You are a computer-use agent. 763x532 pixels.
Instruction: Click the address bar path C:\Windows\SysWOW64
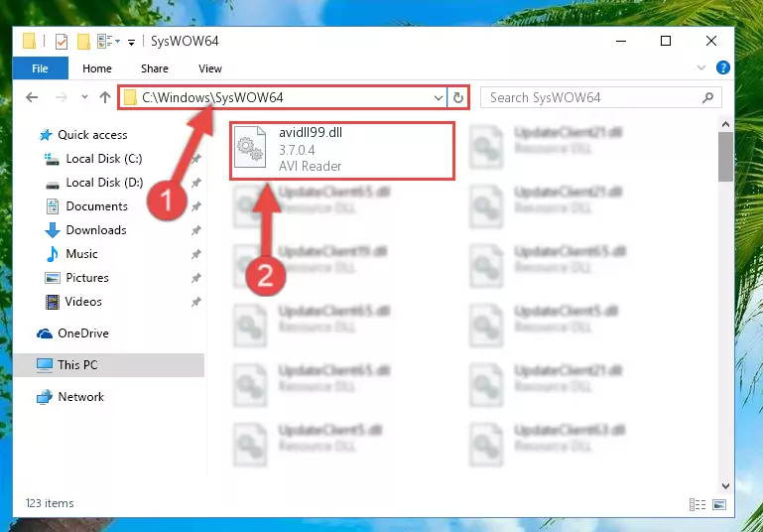(x=212, y=97)
